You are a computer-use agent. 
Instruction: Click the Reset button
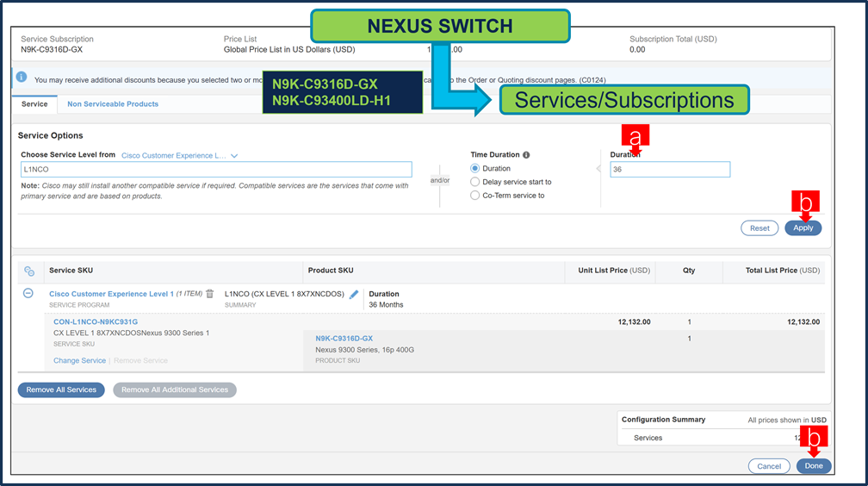[759, 228]
